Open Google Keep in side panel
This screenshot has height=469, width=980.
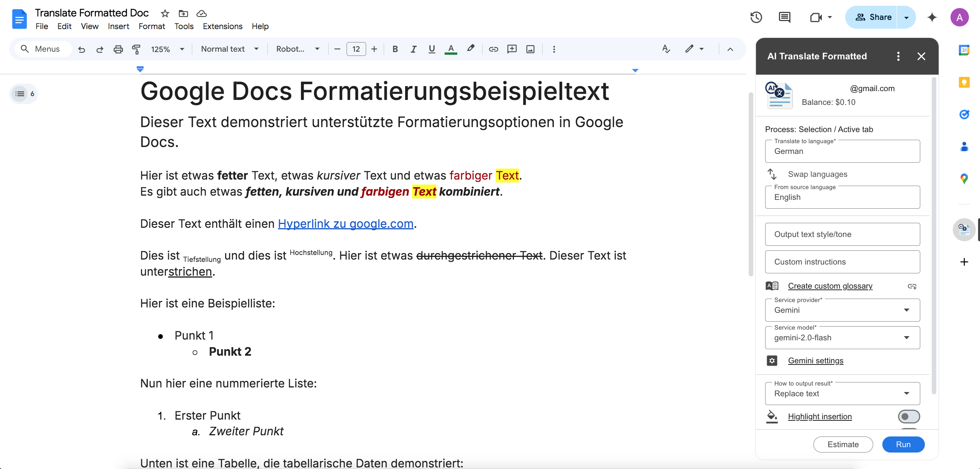point(964,82)
